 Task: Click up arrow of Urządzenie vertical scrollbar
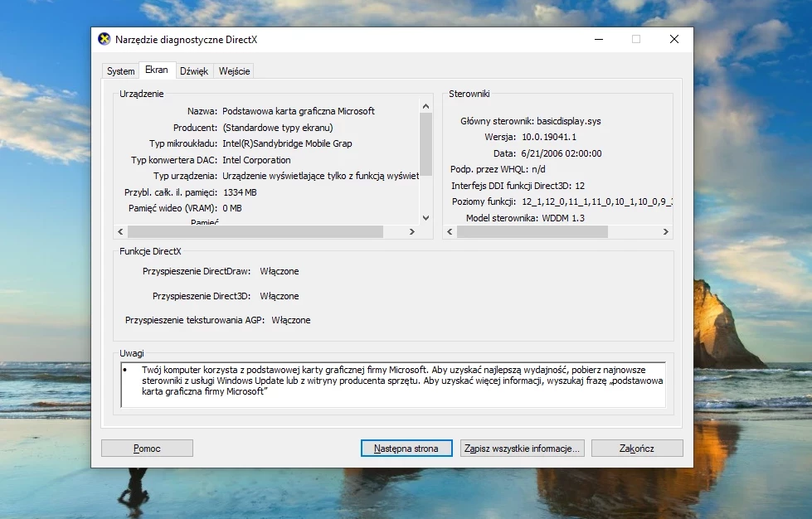click(x=425, y=106)
